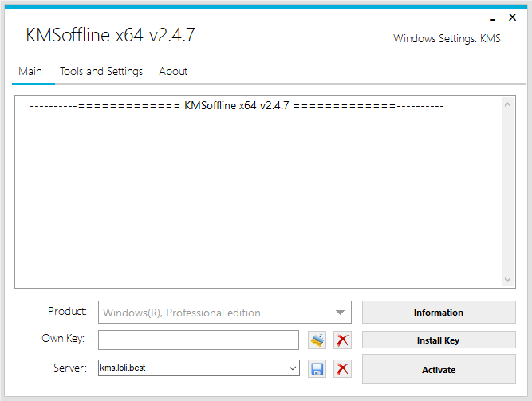Image resolution: width=532 pixels, height=401 pixels.
Task: Click inside the Own Key text field
Action: click(x=198, y=340)
